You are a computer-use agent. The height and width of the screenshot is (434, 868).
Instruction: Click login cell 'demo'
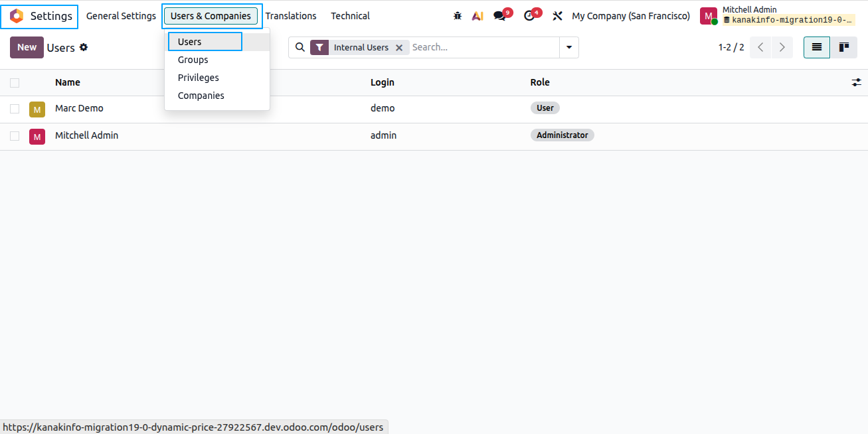[x=383, y=108]
